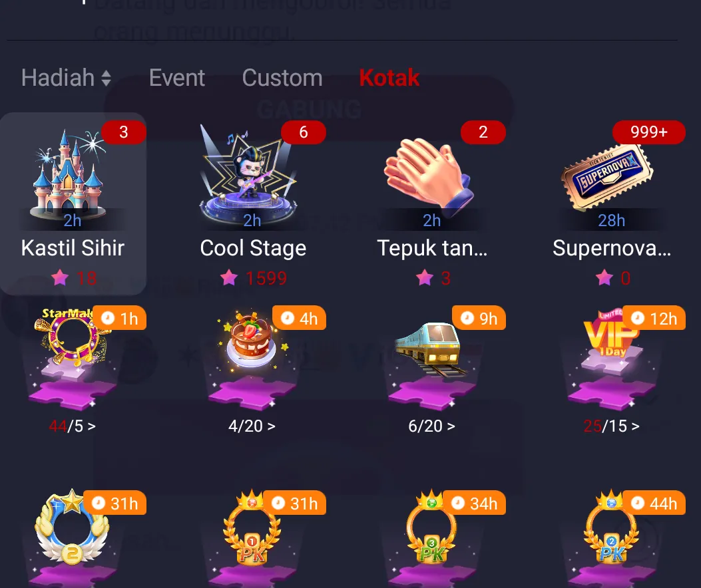Choose the clapping hands Tepuk tangan gift

click(x=432, y=204)
